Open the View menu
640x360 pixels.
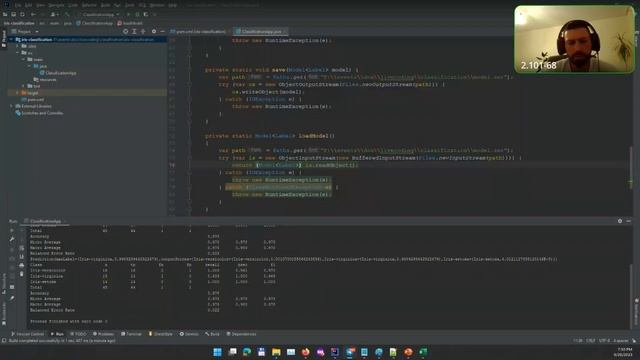[x=40, y=5]
